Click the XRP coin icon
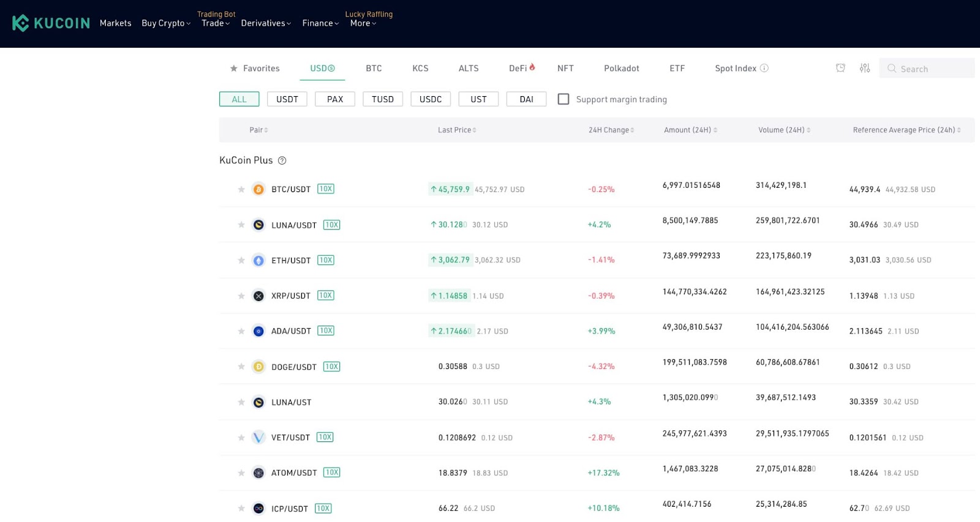This screenshot has height=522, width=980. (x=258, y=296)
